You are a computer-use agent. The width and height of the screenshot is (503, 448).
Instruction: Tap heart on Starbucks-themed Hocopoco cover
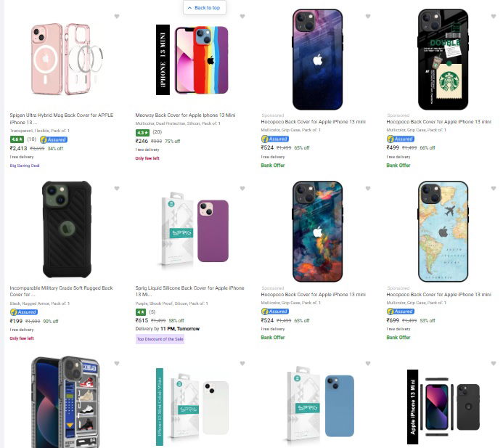[x=494, y=17]
